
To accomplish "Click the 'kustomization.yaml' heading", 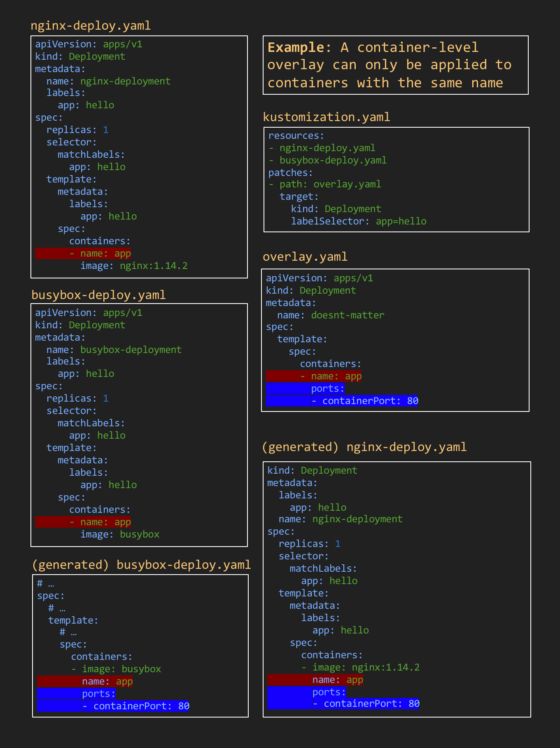I will (327, 117).
